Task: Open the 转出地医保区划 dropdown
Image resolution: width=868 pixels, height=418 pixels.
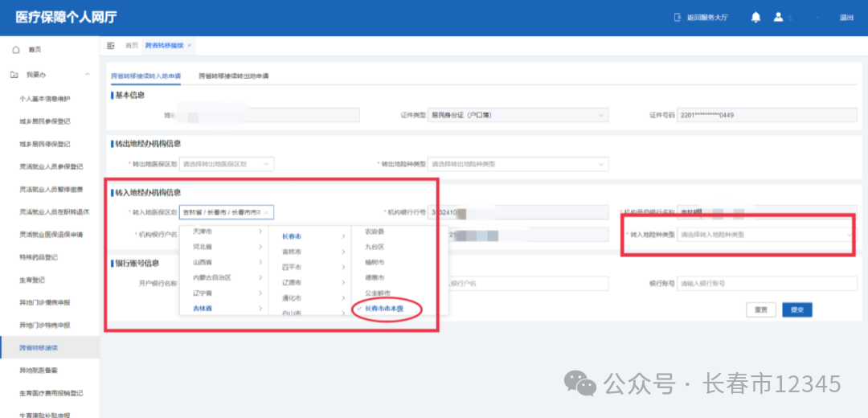Action: tap(227, 164)
